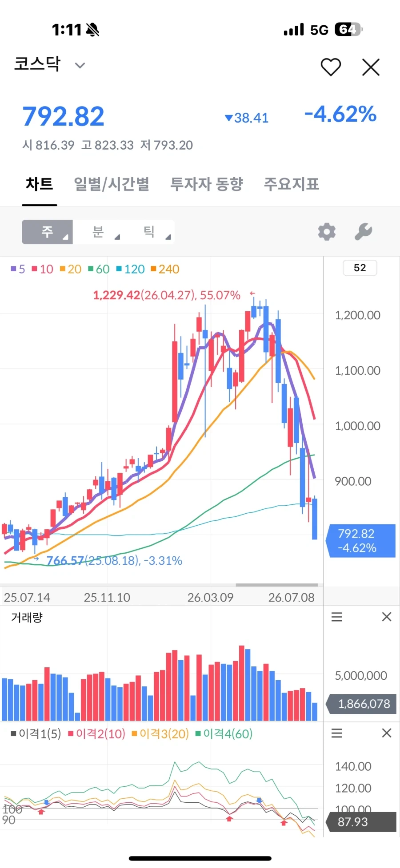This screenshot has height=868, width=400.
Task: Close the 코스닥 chart screen
Action: 371,67
